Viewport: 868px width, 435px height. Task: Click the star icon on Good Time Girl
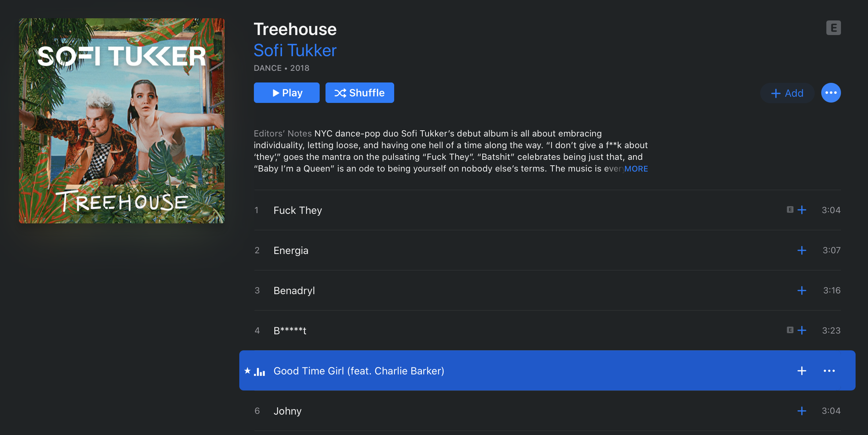(x=247, y=371)
